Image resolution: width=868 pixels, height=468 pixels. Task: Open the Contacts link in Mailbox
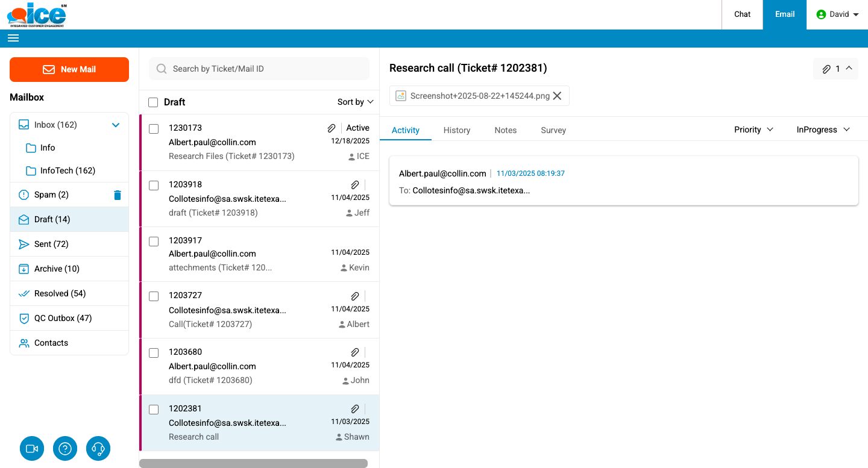[x=51, y=343]
